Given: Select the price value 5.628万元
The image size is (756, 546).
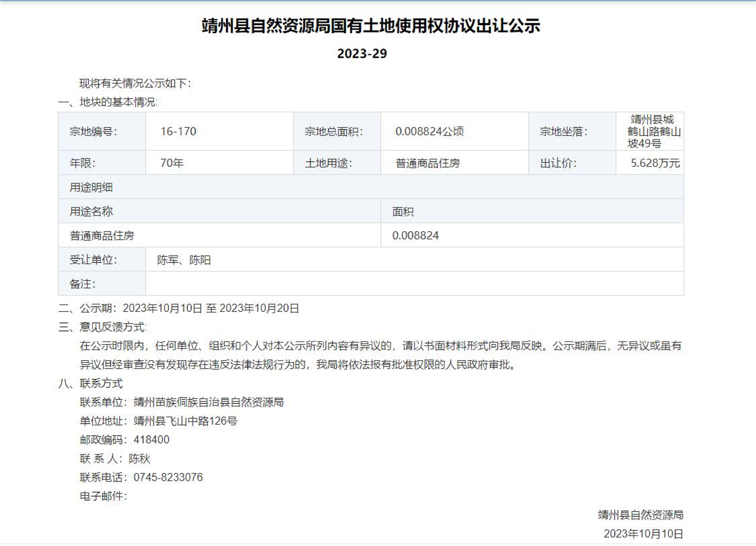Looking at the screenshot, I should [x=655, y=163].
